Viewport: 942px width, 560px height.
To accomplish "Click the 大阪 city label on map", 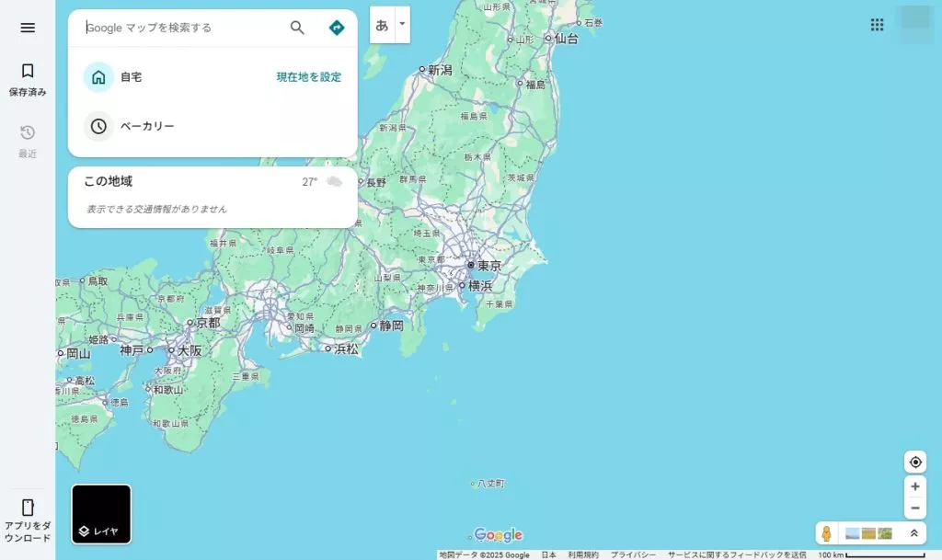I will (190, 350).
